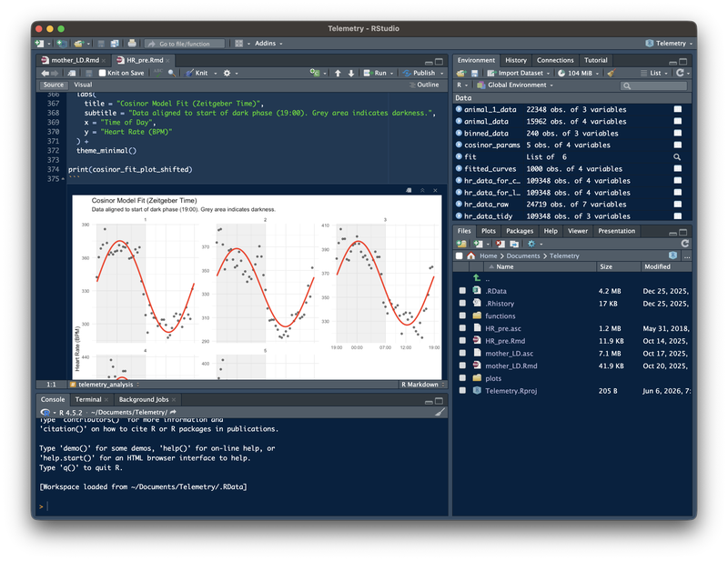Click the Knit button

coord(197,73)
